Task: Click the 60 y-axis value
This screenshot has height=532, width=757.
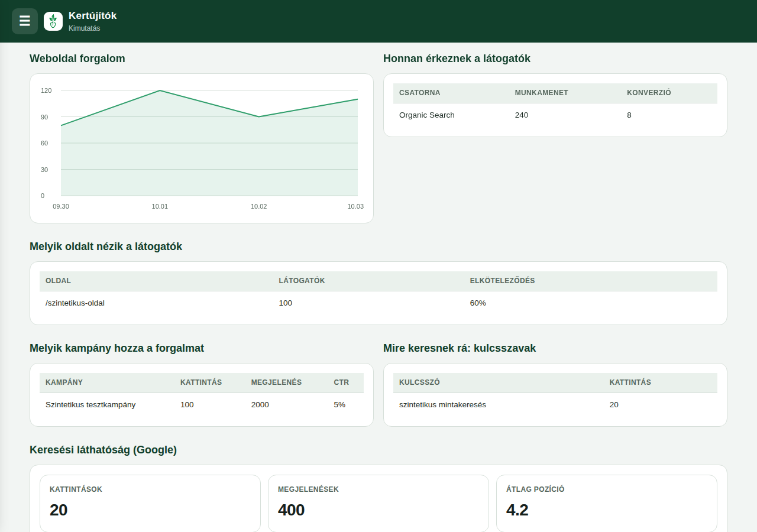Action: [x=44, y=143]
